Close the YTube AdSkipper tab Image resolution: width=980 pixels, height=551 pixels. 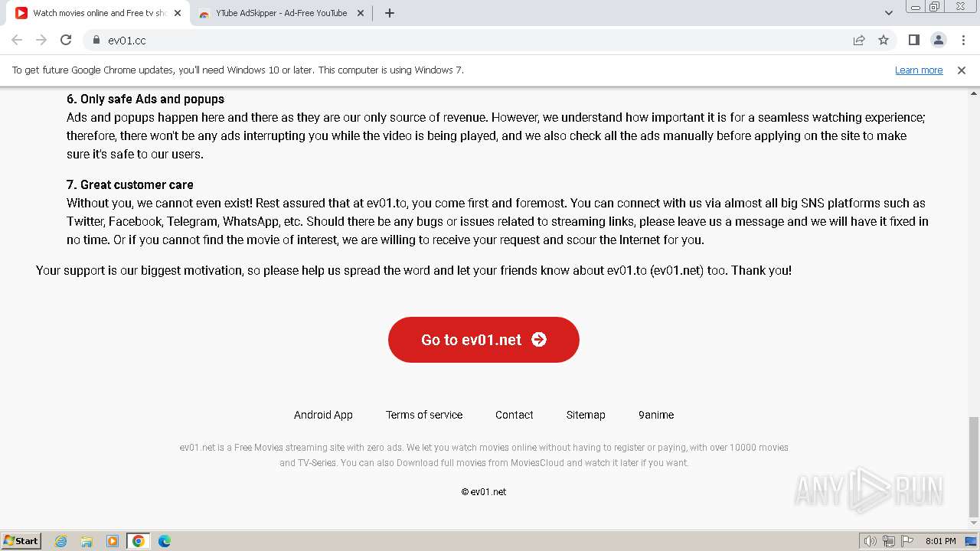pos(361,13)
